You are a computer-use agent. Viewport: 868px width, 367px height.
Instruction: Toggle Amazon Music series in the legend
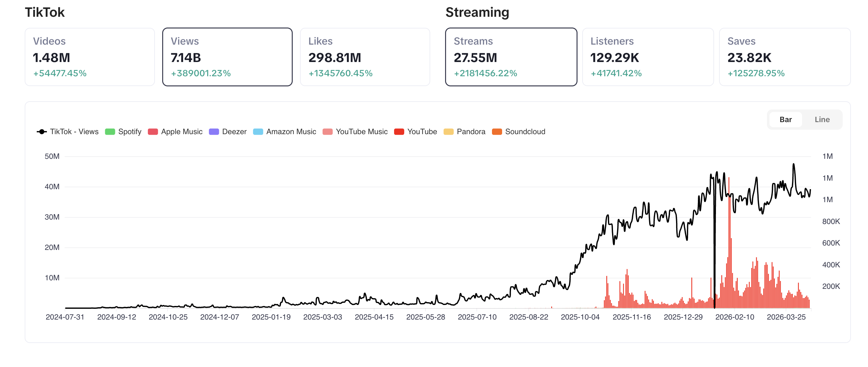(284, 132)
